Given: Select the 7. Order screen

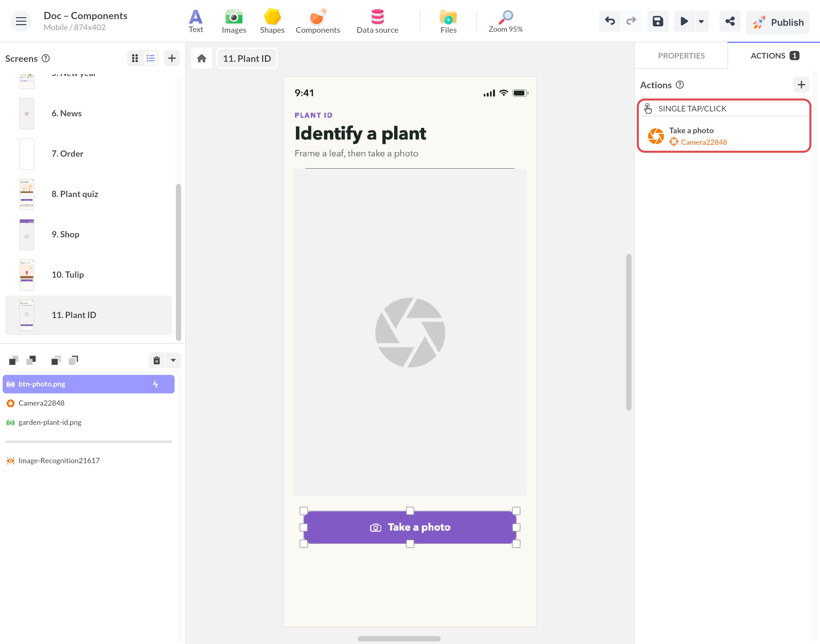Looking at the screenshot, I should [x=88, y=154].
